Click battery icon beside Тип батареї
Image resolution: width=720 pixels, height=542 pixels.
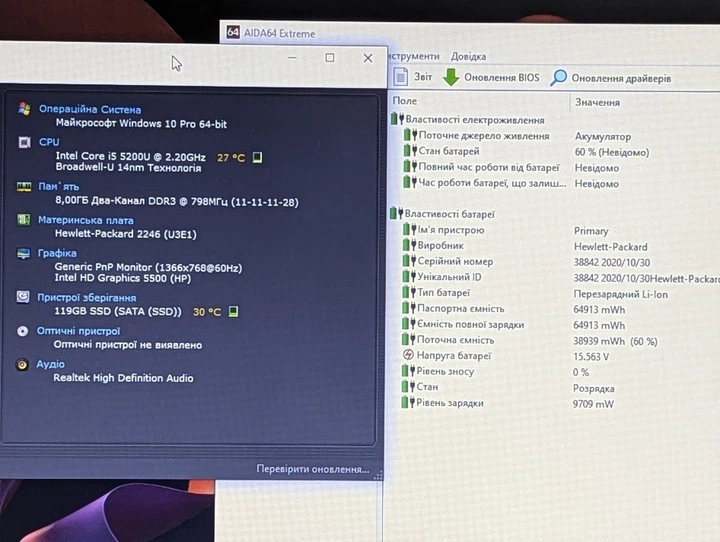tap(409, 292)
